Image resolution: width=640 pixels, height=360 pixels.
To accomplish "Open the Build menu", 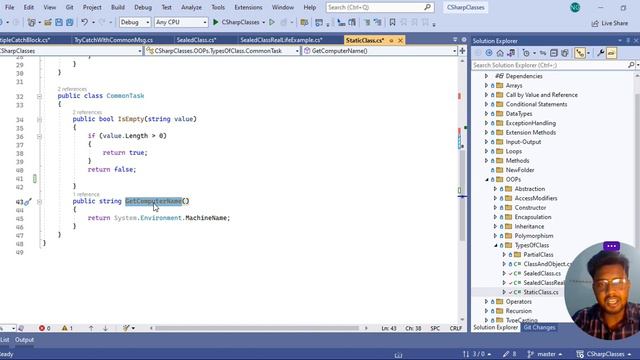I will click(118, 7).
